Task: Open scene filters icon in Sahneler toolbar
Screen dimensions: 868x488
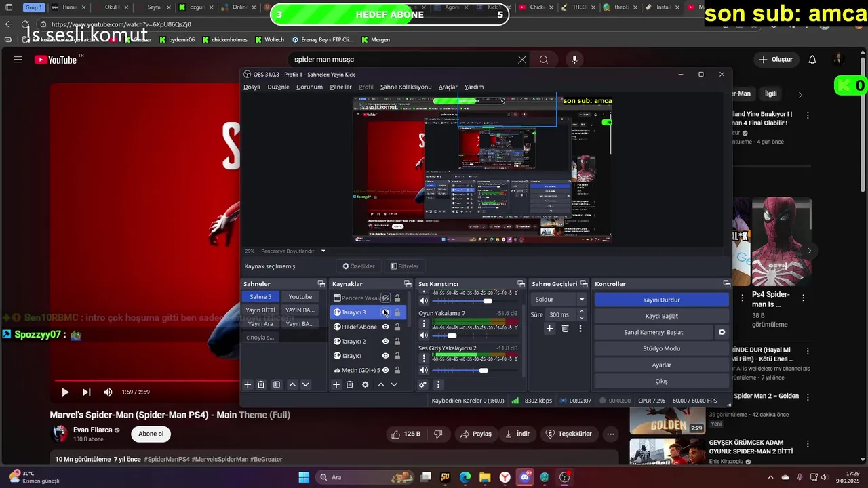Action: coord(277,384)
